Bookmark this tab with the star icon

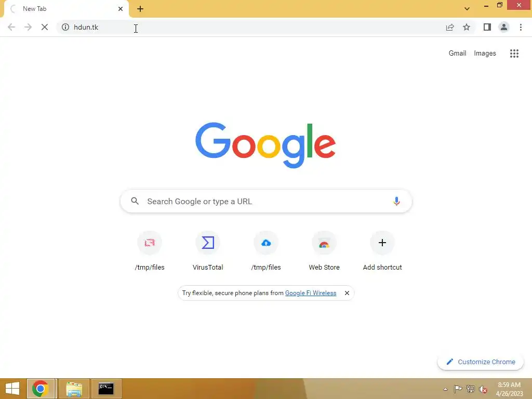pos(467,27)
